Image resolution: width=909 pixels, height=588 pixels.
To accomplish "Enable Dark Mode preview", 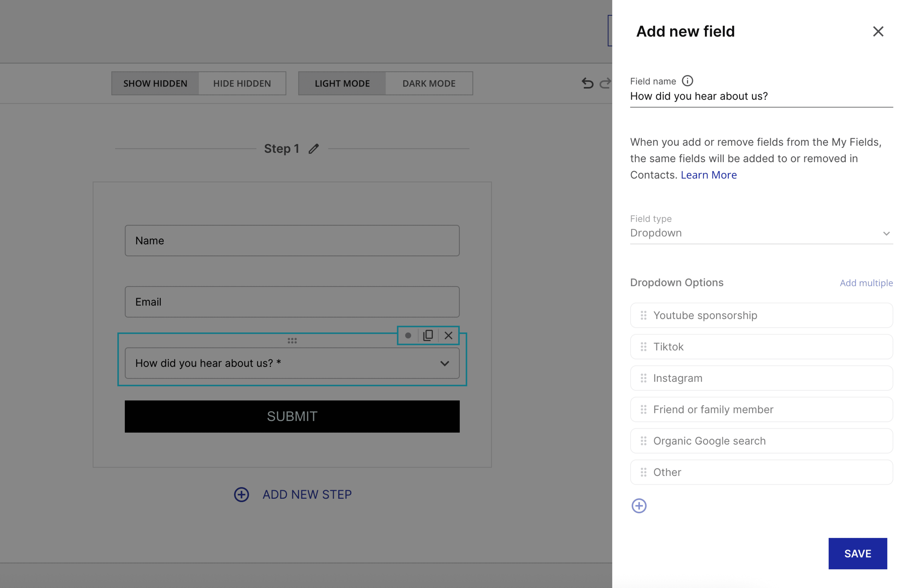I will tap(429, 83).
